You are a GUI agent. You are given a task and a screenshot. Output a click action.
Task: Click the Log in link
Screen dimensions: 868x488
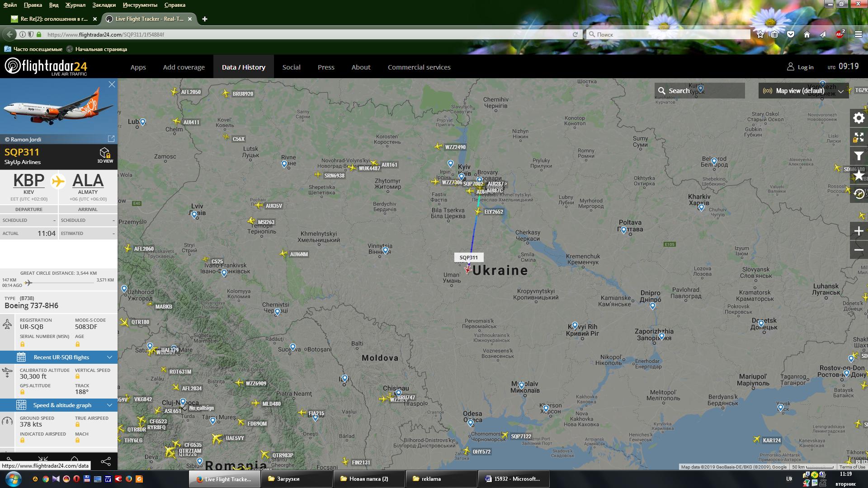pyautogui.click(x=800, y=67)
